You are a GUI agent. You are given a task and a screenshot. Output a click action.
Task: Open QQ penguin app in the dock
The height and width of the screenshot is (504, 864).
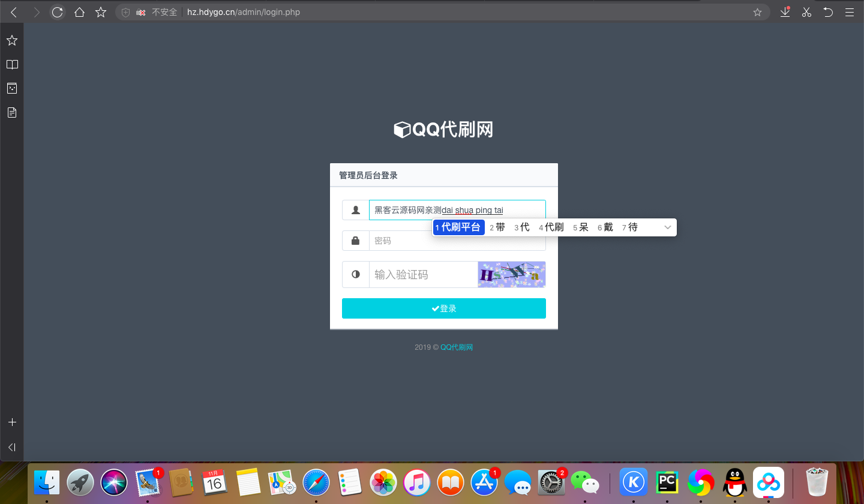(x=734, y=482)
